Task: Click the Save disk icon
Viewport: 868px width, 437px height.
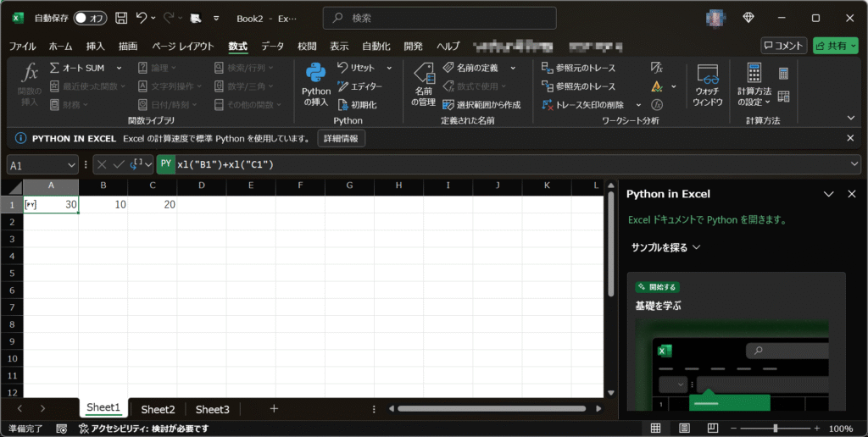Action: pyautogui.click(x=121, y=19)
